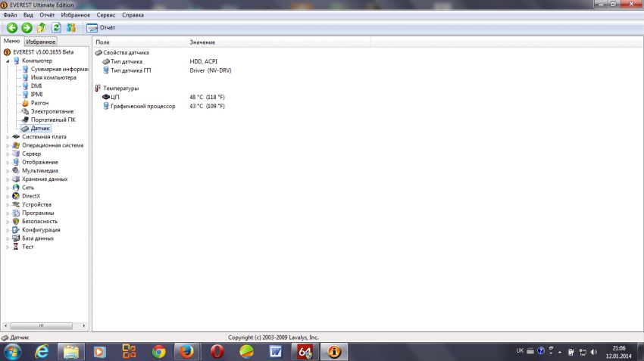Click the Up level toolbar icon

point(42,27)
